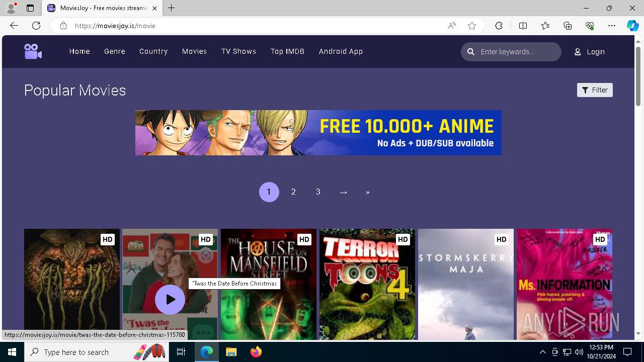Screen dimensions: 644x362
Task: Show hidden tray icons
Action: tap(542, 352)
